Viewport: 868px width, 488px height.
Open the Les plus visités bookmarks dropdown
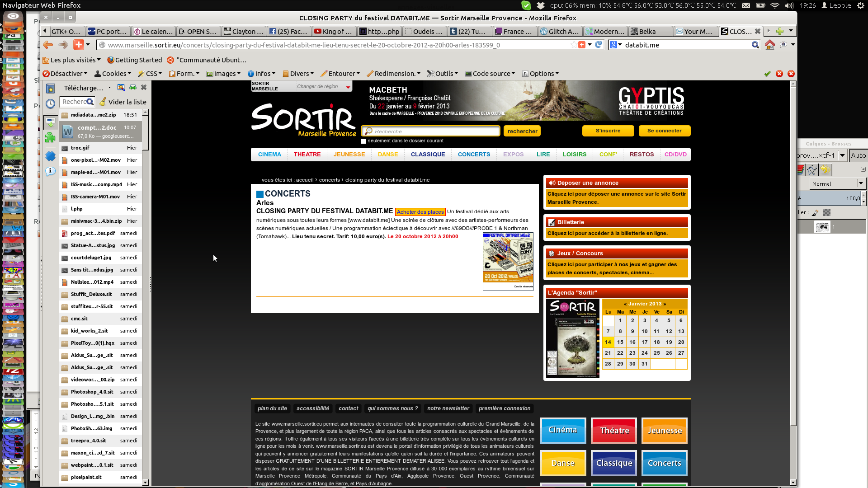71,60
